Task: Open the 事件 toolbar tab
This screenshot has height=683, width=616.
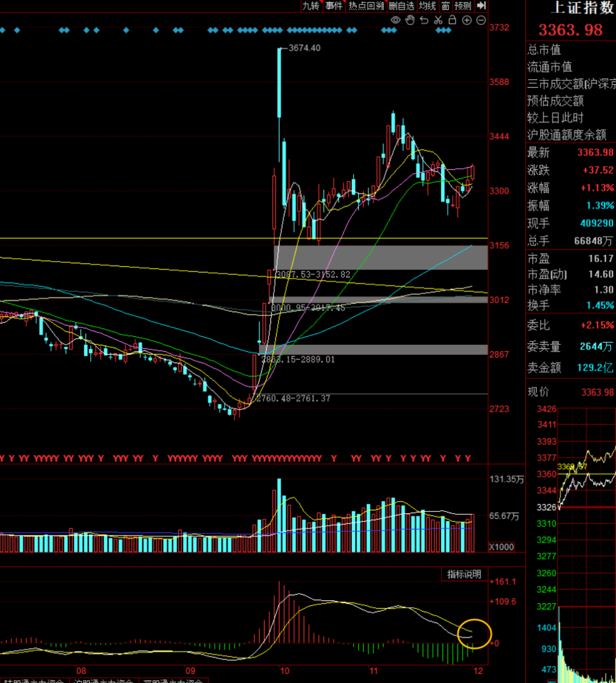Action: [334, 6]
